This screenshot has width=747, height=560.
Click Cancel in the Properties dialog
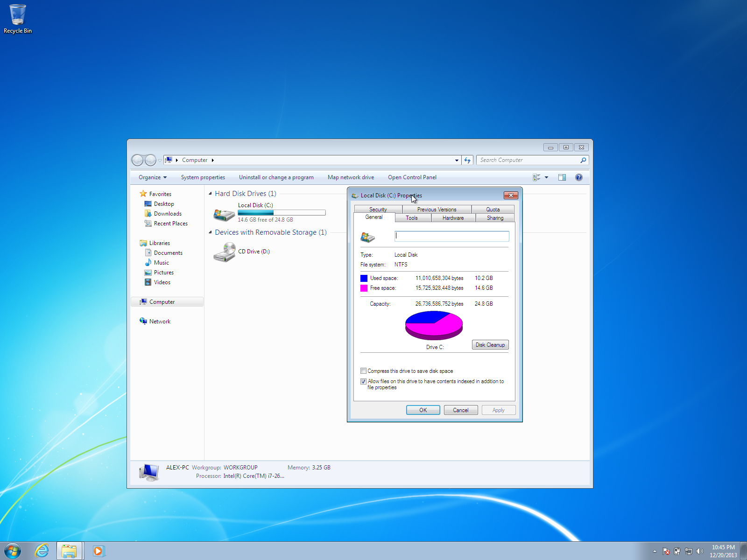pos(460,410)
